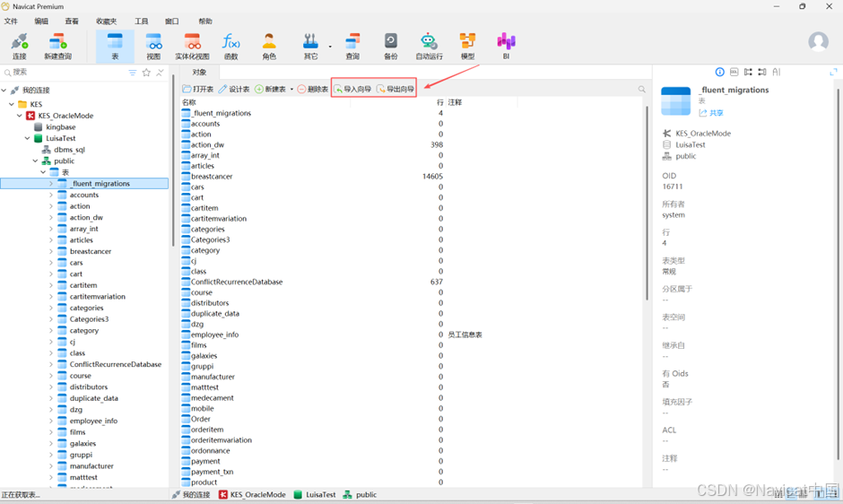This screenshot has width=843, height=504.
Task: Open the Favorites (收藏夹) menu
Action: tap(106, 22)
